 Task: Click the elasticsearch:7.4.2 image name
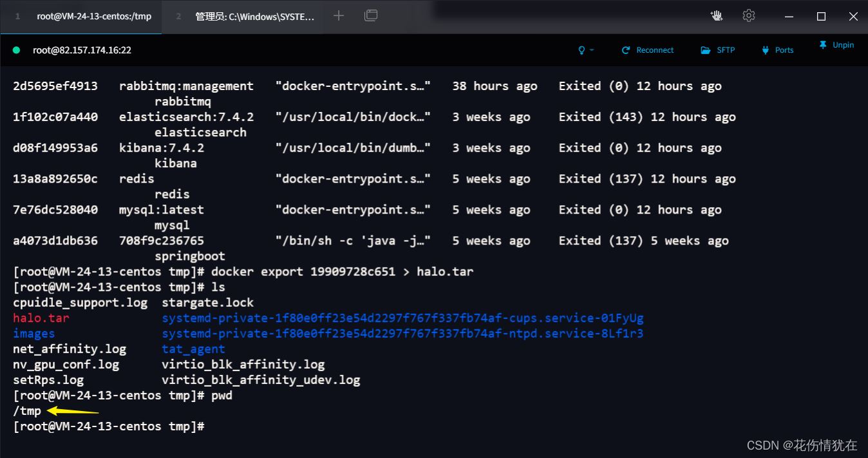[186, 117]
